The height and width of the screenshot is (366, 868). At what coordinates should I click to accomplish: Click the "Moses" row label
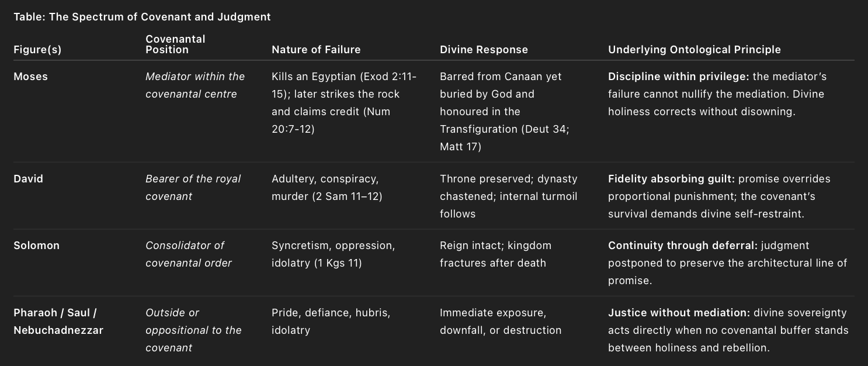pyautogui.click(x=30, y=77)
